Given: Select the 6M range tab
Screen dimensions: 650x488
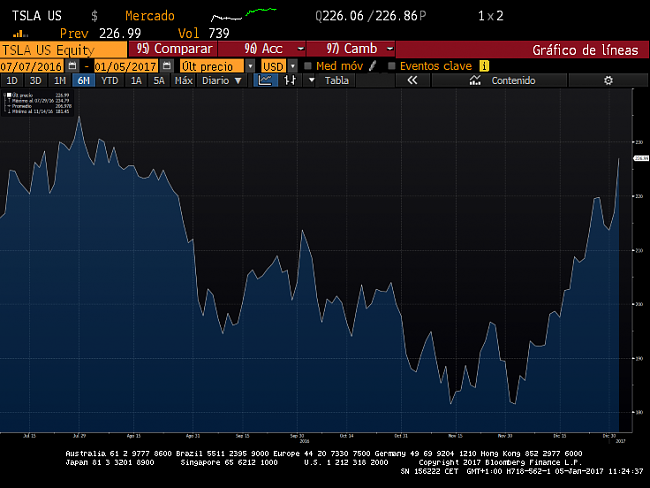Looking at the screenshot, I should click(84, 80).
